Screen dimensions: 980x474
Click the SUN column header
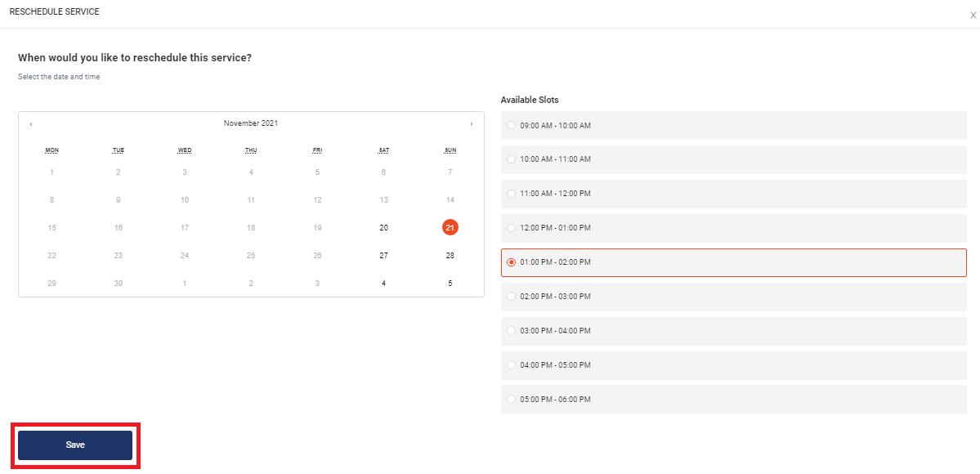coord(450,150)
